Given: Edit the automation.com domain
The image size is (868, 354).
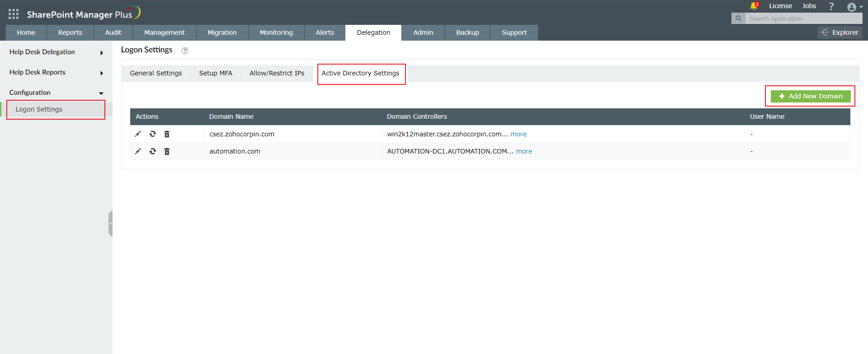Looking at the screenshot, I should coord(138,151).
